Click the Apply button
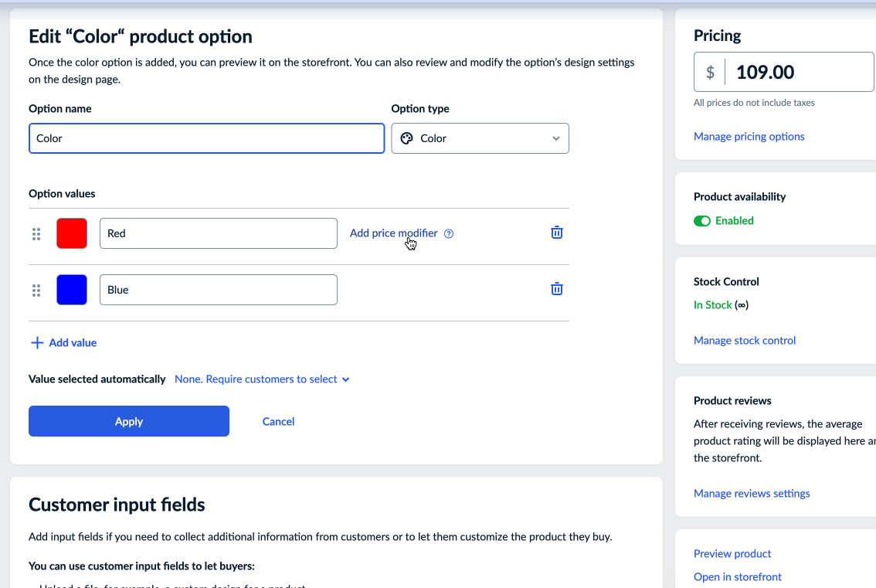This screenshot has width=876, height=588. coord(129,421)
